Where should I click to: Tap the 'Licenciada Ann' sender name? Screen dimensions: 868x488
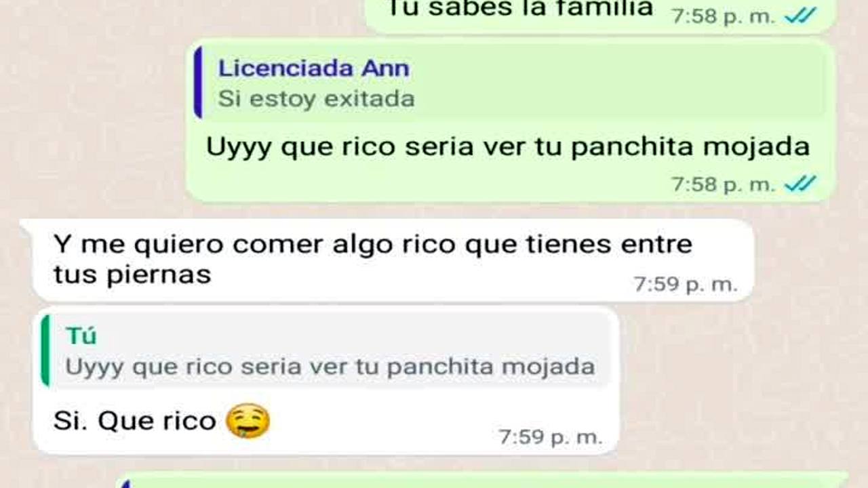[x=313, y=68]
